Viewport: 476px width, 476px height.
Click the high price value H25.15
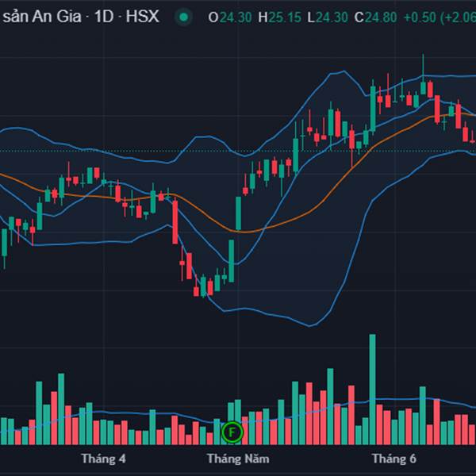tap(279, 17)
